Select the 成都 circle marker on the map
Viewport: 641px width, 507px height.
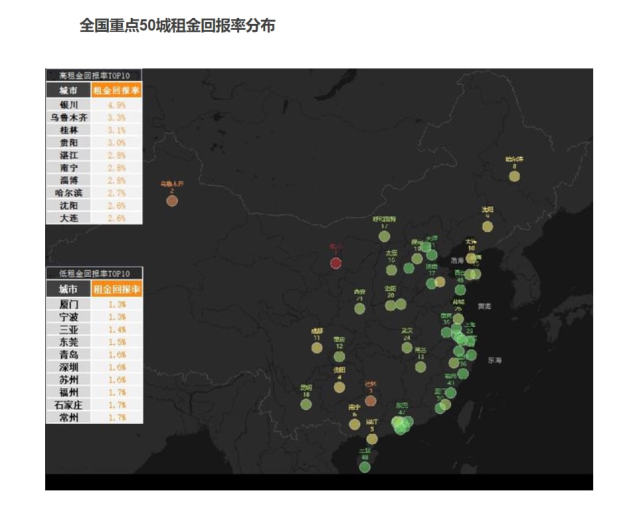tap(316, 348)
